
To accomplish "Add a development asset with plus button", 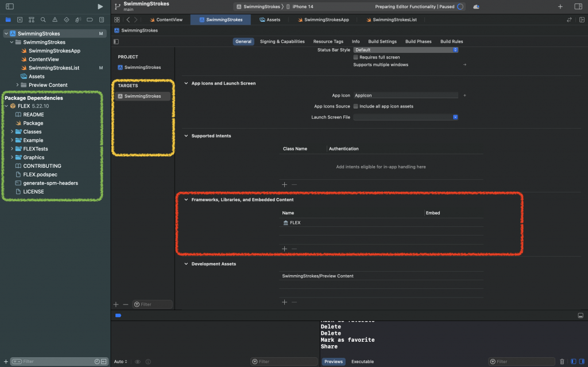I will pos(285,302).
